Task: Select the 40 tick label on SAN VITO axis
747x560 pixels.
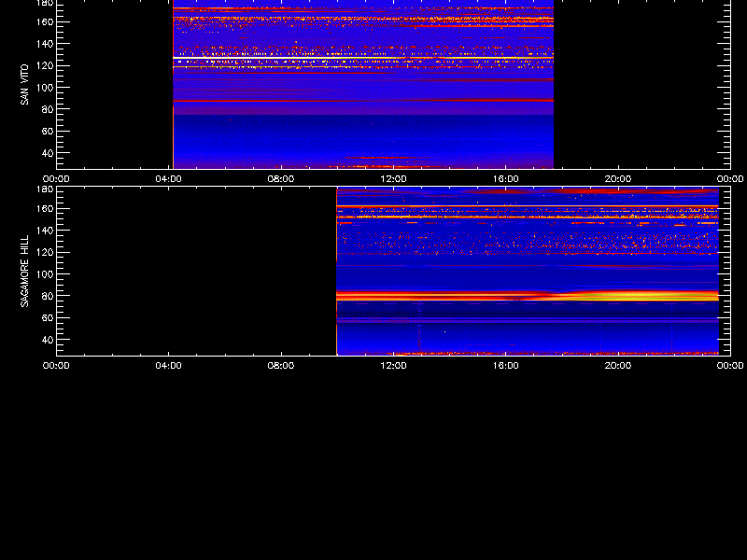Action: (x=49, y=153)
